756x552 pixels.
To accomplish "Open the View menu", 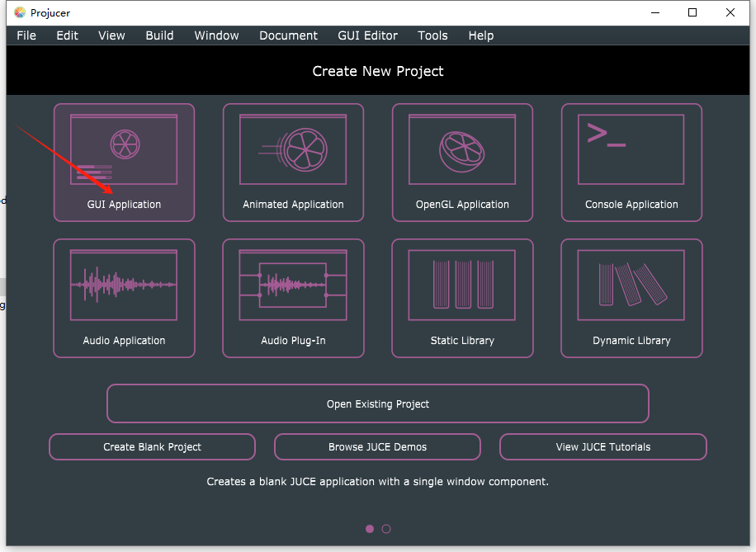I will tap(112, 35).
